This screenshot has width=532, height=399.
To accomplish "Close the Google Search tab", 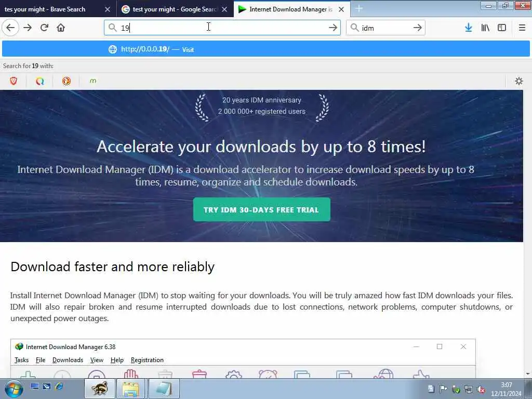I will coord(224,9).
